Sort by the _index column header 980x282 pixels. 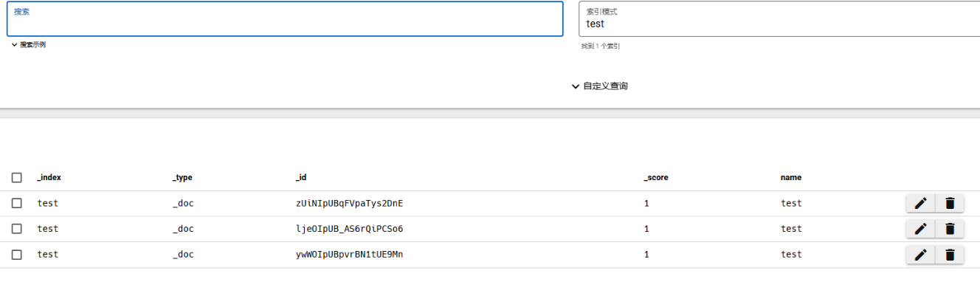pyautogui.click(x=49, y=178)
